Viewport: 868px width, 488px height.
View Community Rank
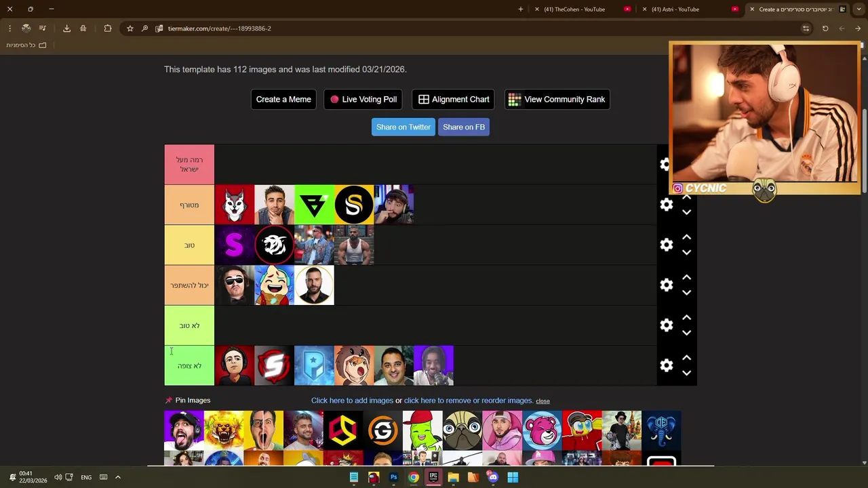click(557, 99)
